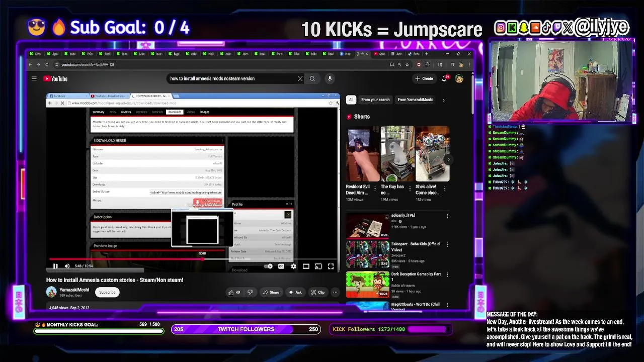Subscribe to the YamazakiMoshi channel
This screenshot has height=362, width=644.
coord(107,292)
